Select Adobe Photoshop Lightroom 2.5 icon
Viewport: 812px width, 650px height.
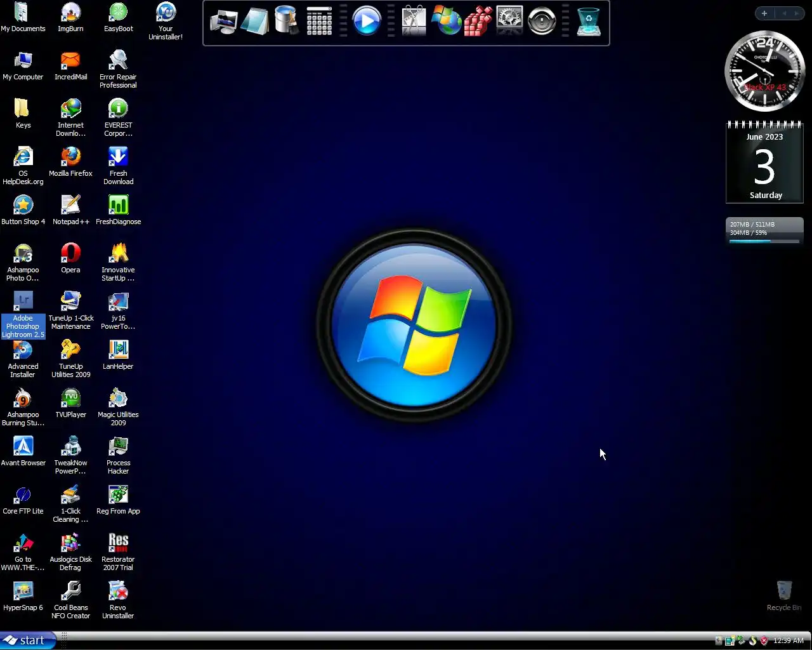(x=23, y=315)
